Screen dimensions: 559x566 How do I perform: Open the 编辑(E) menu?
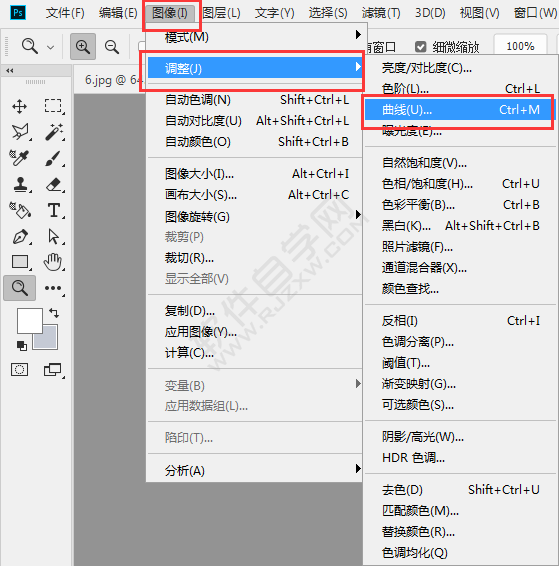118,13
